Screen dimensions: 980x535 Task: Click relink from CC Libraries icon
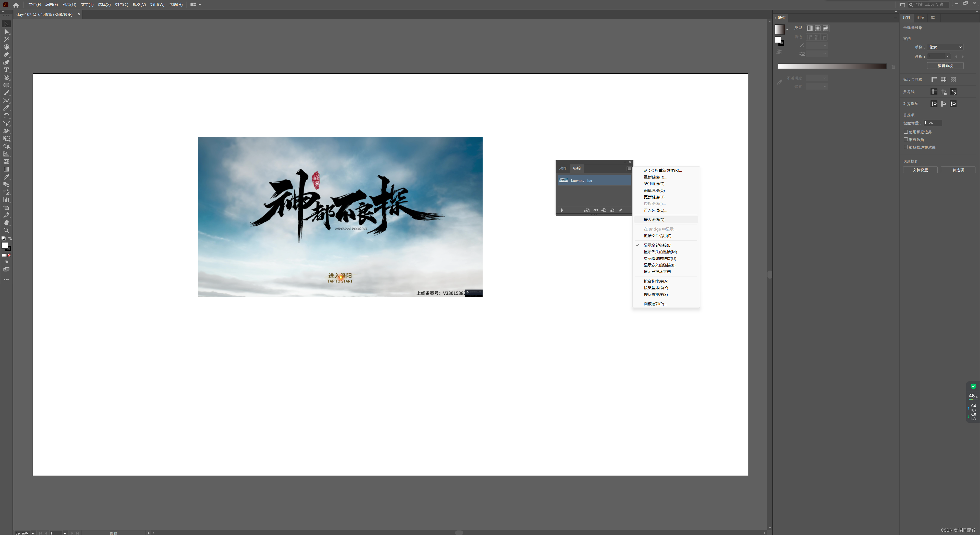point(587,210)
